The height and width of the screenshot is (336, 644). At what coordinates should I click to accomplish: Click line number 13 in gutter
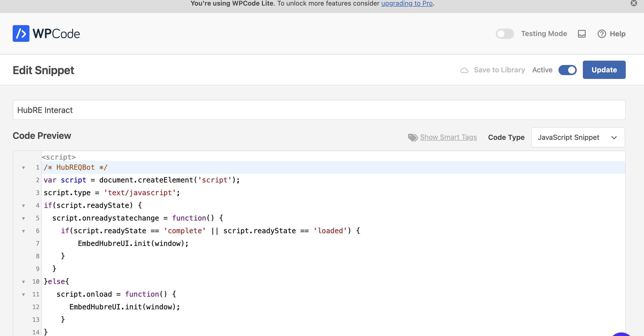point(36,320)
